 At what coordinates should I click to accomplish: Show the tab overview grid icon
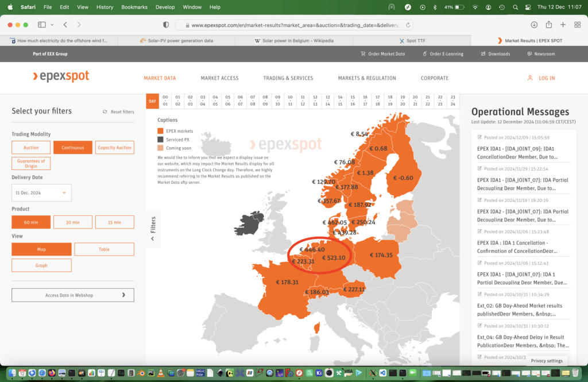(x=578, y=25)
